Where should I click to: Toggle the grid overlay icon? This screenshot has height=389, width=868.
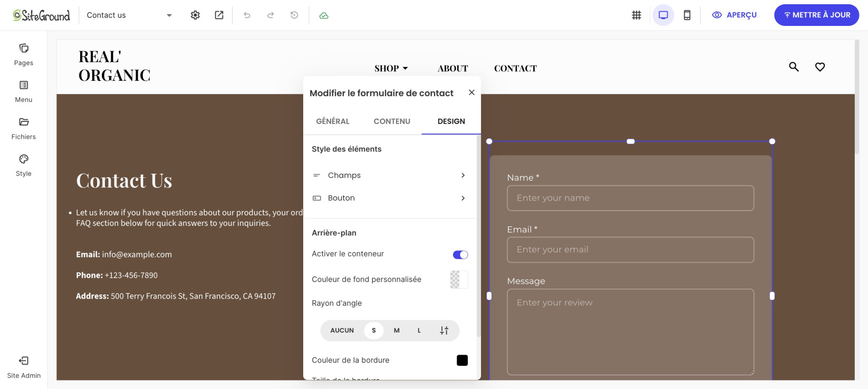[x=636, y=15]
